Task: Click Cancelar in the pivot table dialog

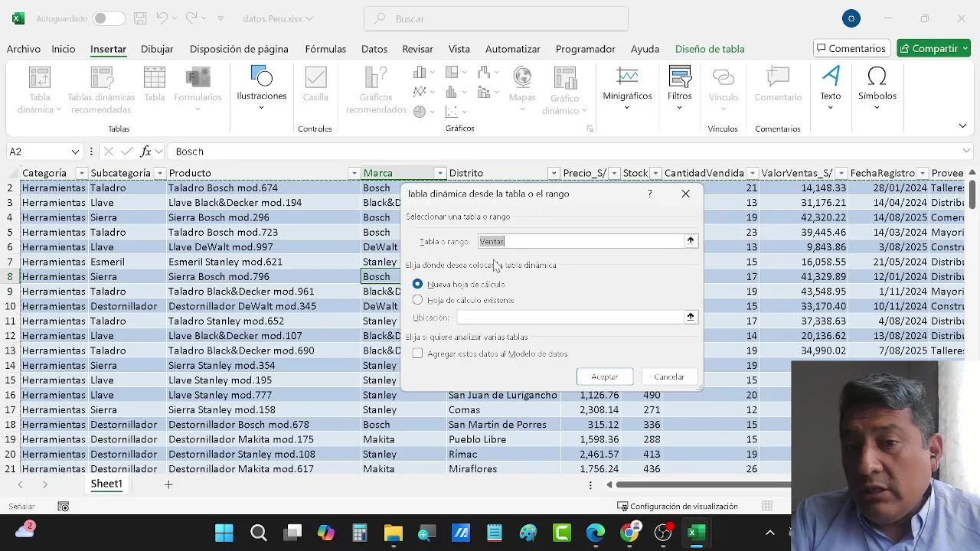Action: point(669,377)
